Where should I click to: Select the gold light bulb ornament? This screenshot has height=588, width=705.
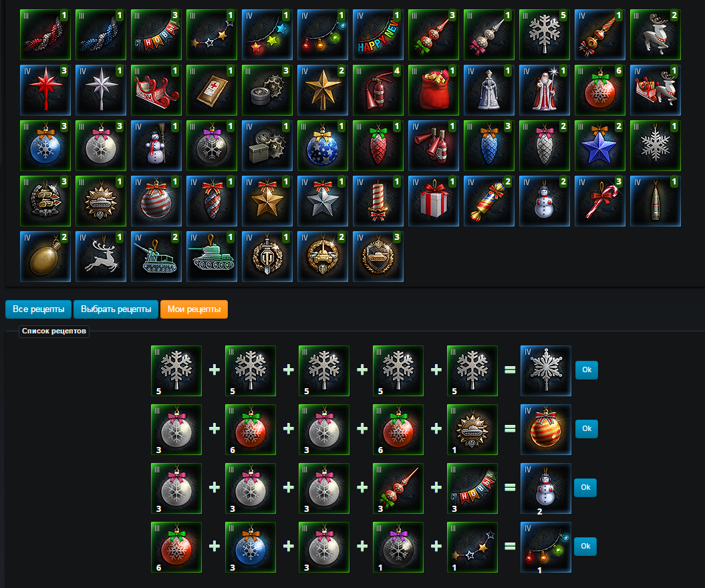45,256
